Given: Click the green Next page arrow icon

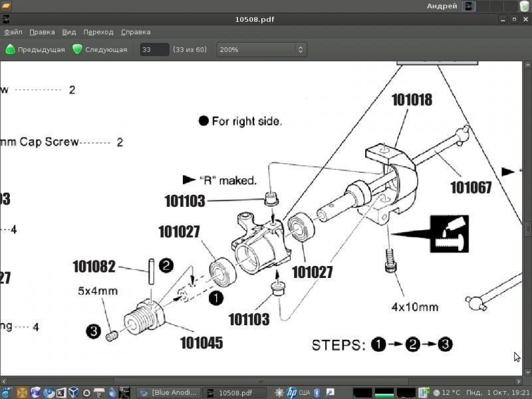Looking at the screenshot, I should pyautogui.click(x=77, y=49).
